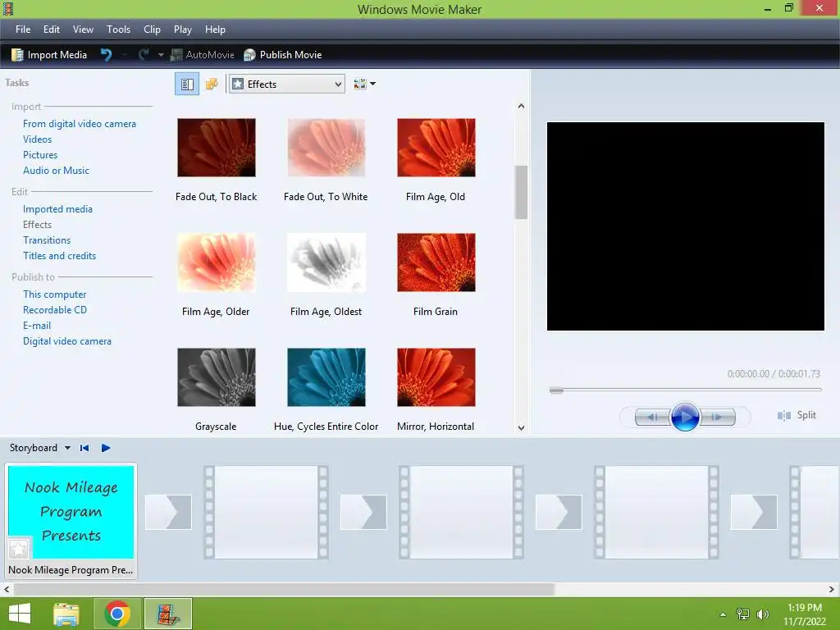The height and width of the screenshot is (630, 840).
Task: Open the Play menu
Action: (183, 30)
